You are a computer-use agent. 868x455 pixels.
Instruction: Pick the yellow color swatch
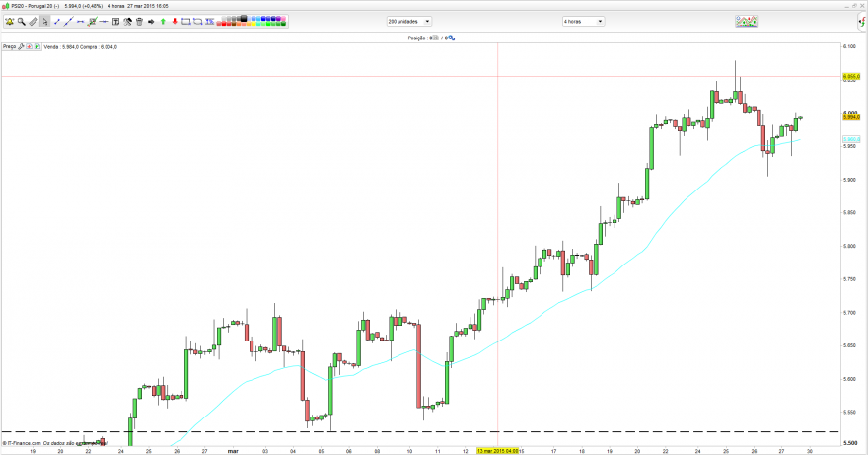click(x=253, y=24)
